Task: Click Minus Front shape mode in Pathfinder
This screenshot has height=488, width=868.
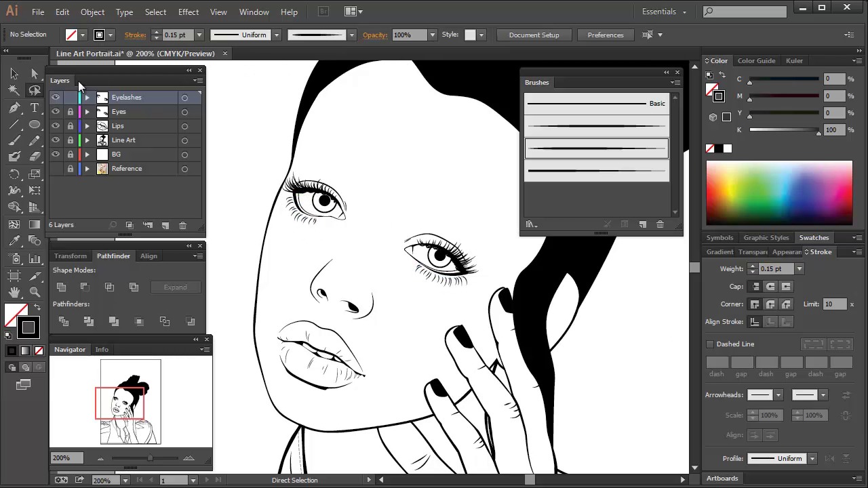Action: coord(85,287)
